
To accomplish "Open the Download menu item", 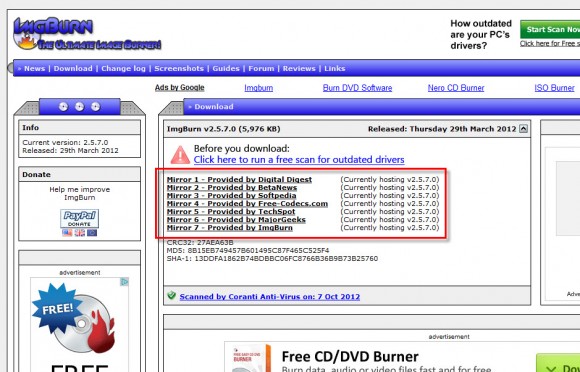I will click(73, 68).
